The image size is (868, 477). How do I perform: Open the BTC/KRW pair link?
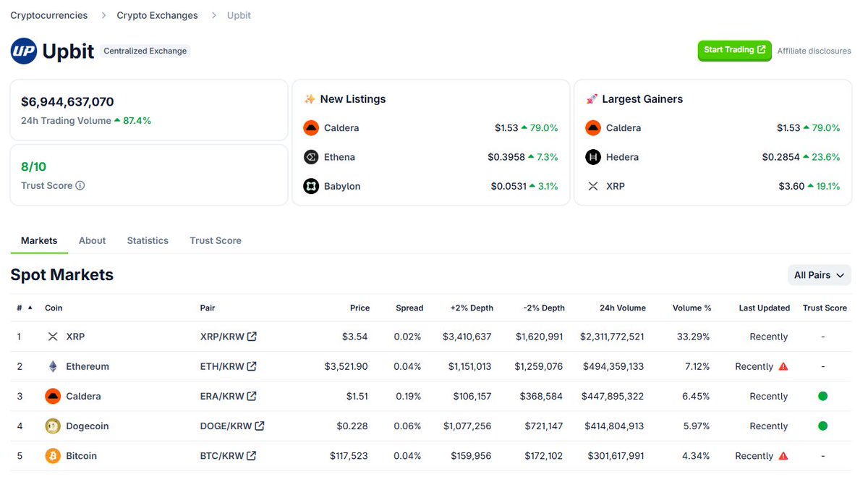click(x=228, y=456)
